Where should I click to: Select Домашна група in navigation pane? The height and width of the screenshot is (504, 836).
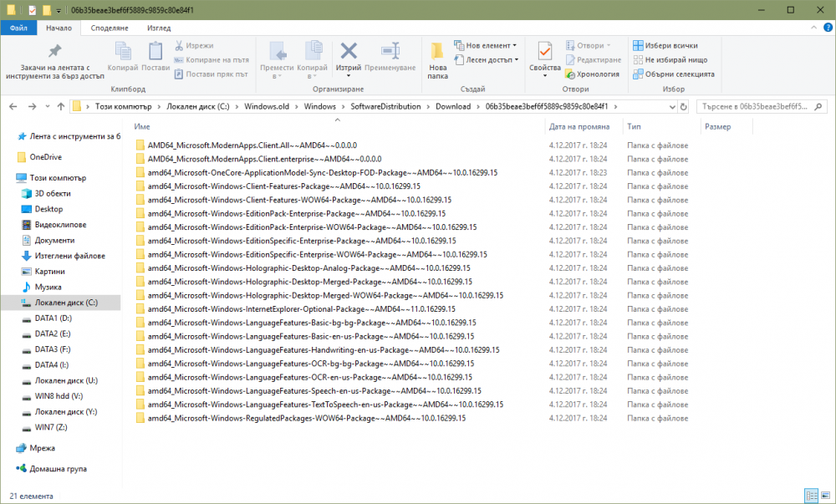click(59, 469)
